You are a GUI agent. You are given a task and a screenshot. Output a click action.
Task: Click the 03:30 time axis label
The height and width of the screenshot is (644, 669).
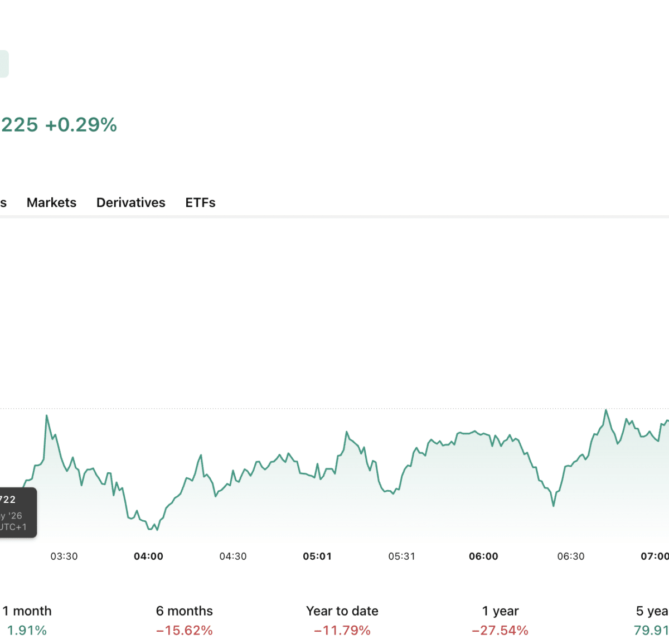pos(64,556)
